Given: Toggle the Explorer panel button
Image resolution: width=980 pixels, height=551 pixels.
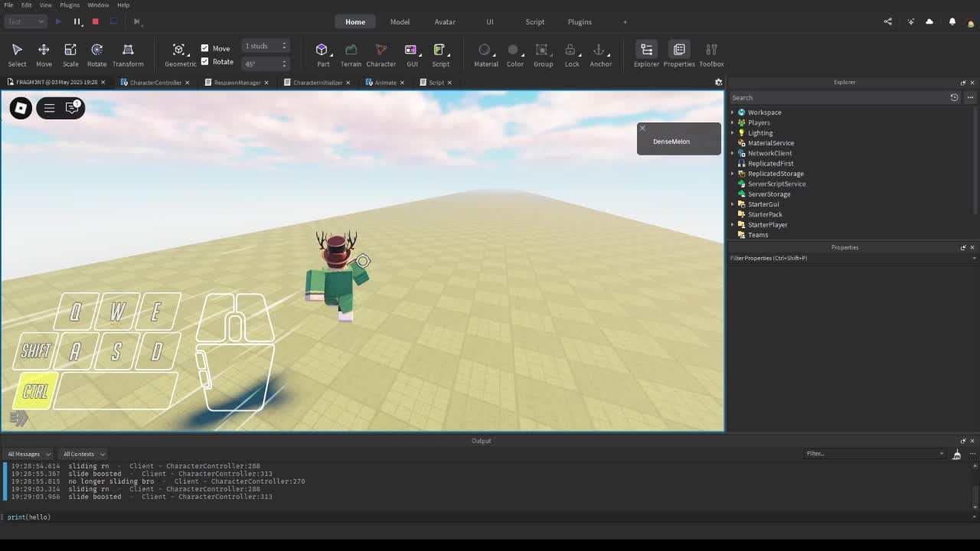Looking at the screenshot, I should (646, 54).
